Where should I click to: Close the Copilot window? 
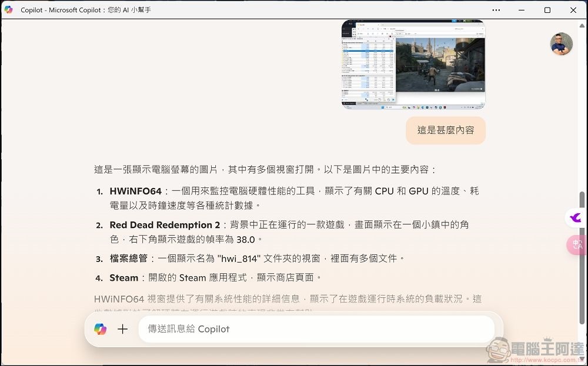tap(573, 10)
